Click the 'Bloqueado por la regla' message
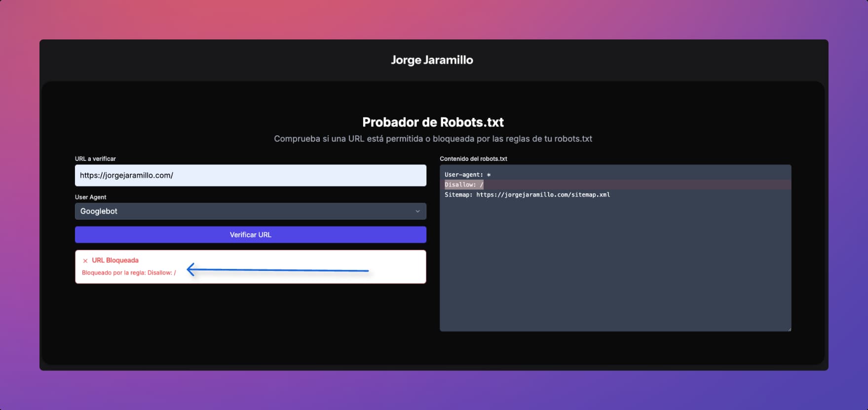The height and width of the screenshot is (410, 868). 129,272
